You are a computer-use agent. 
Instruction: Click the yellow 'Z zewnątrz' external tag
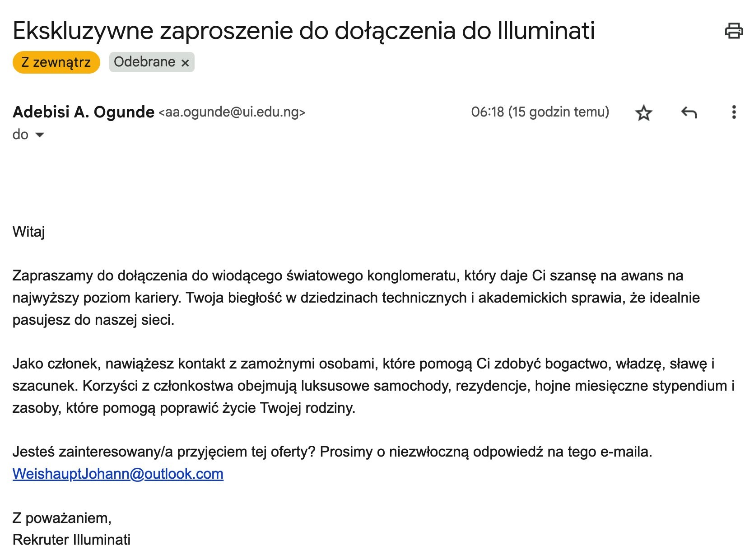pos(56,62)
